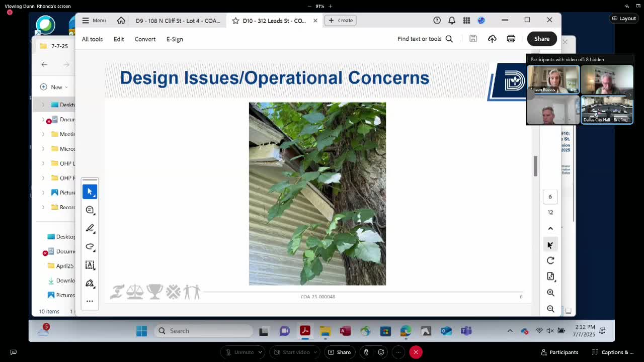This screenshot has width=644, height=362.
Task: Open Outlook from the taskbar
Action: (x=446, y=331)
